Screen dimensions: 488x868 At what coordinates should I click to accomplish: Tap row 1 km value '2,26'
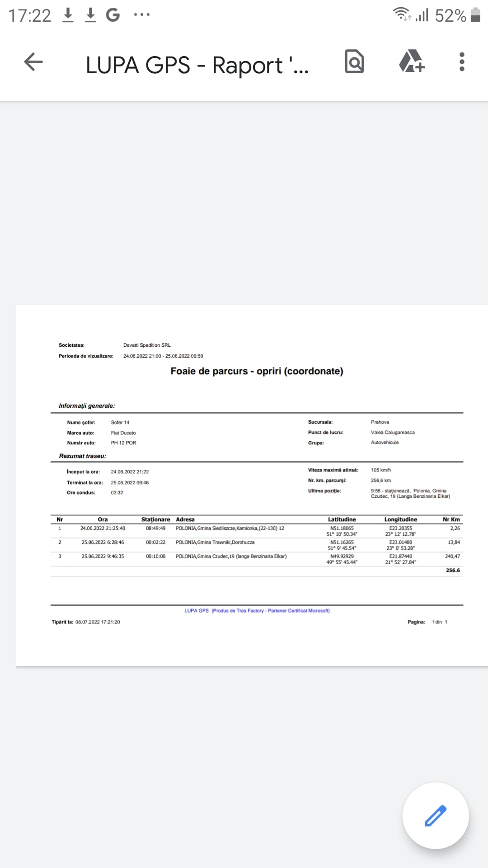455,528
